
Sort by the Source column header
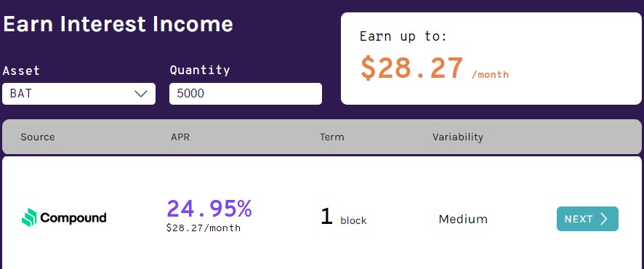37,137
